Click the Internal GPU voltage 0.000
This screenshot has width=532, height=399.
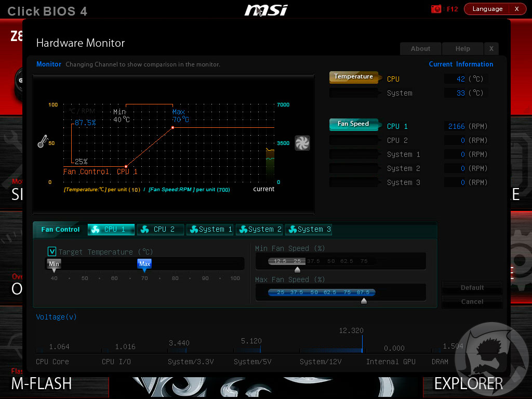394,348
